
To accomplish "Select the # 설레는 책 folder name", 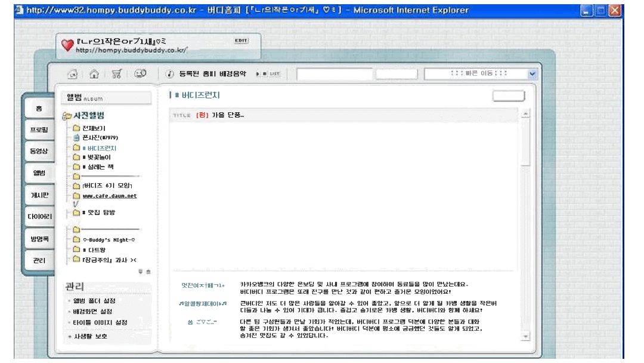I will click(98, 167).
